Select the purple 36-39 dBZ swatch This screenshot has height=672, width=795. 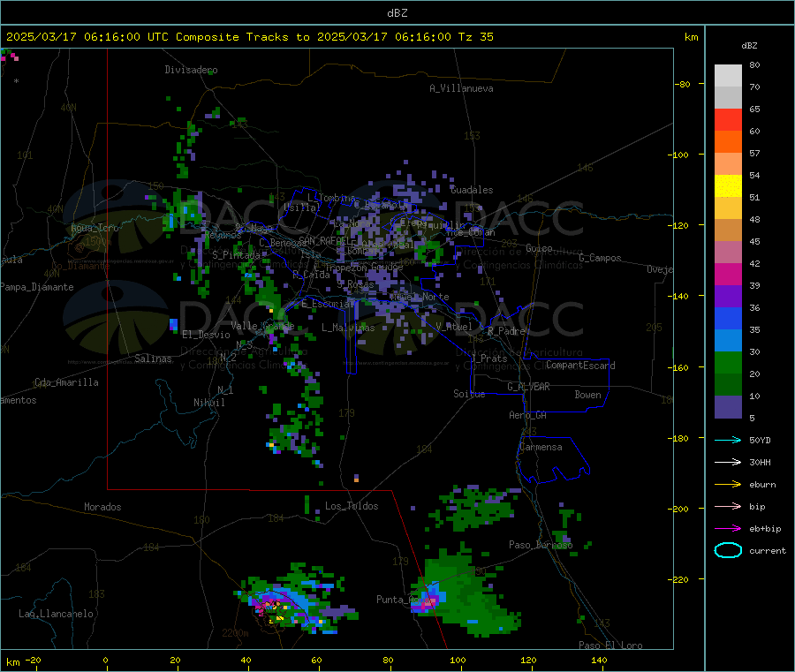pos(728,297)
